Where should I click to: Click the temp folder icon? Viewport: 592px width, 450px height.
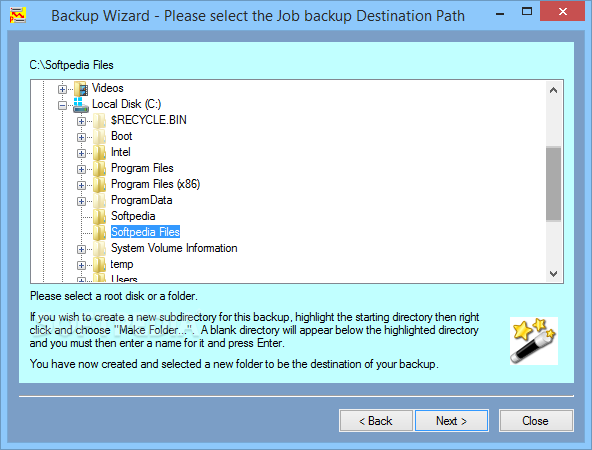(100, 265)
